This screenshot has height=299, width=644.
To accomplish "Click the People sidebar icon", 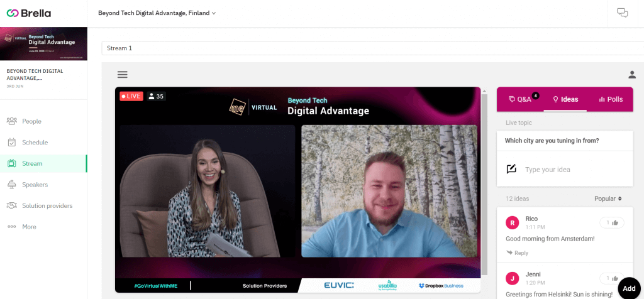I will (12, 121).
